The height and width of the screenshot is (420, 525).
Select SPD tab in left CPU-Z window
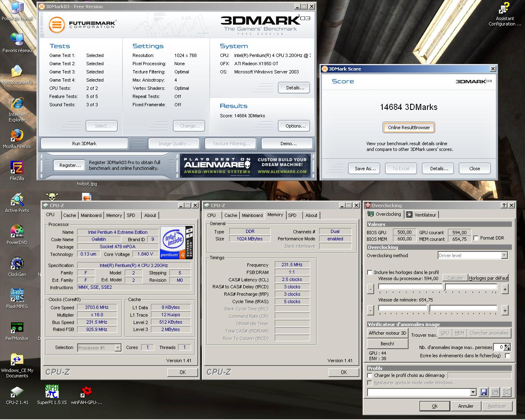[131, 215]
